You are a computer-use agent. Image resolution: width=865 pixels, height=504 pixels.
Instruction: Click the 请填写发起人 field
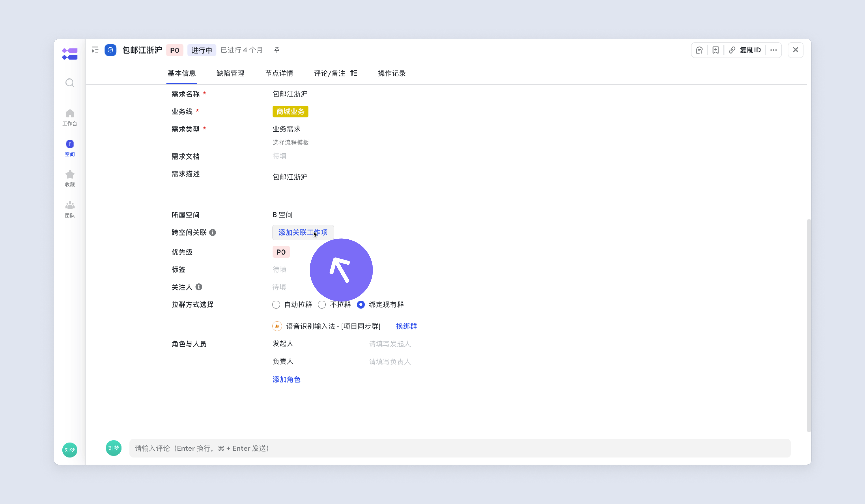point(390,344)
